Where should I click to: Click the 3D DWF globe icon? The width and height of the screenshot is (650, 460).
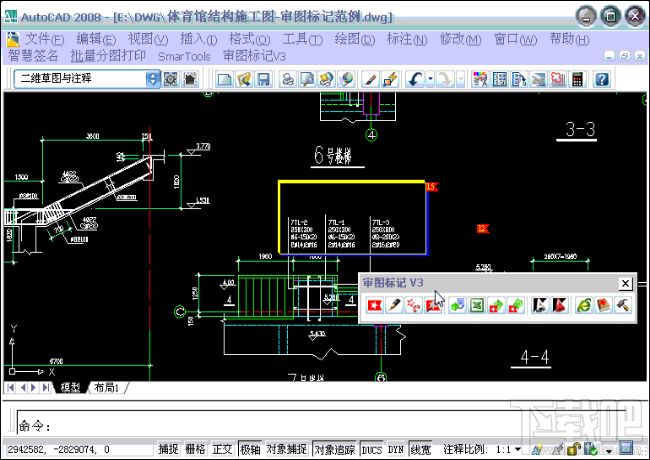[347, 79]
